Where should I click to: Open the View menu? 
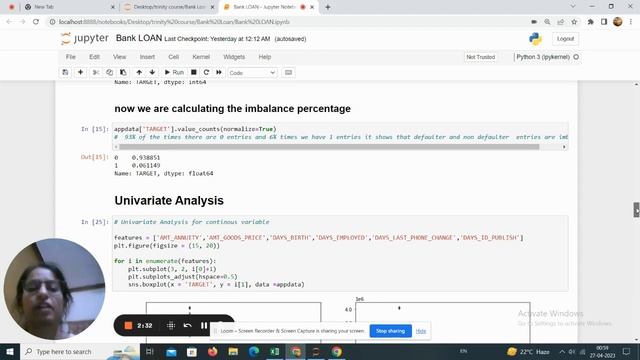(x=119, y=57)
